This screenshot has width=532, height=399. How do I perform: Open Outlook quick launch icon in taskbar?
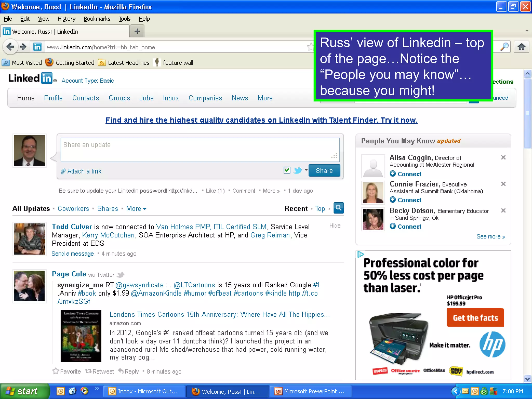pos(61,391)
